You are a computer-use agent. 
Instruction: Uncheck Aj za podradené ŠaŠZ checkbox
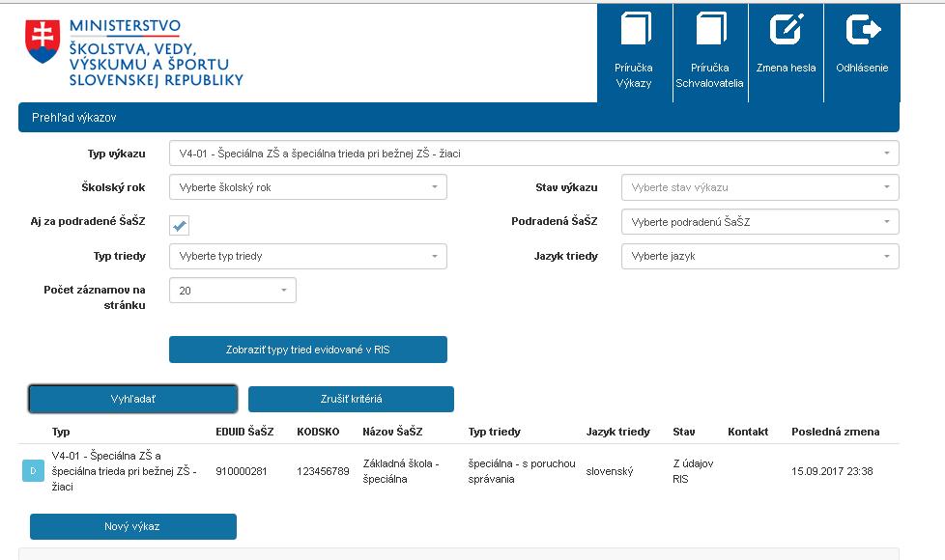coord(179,225)
